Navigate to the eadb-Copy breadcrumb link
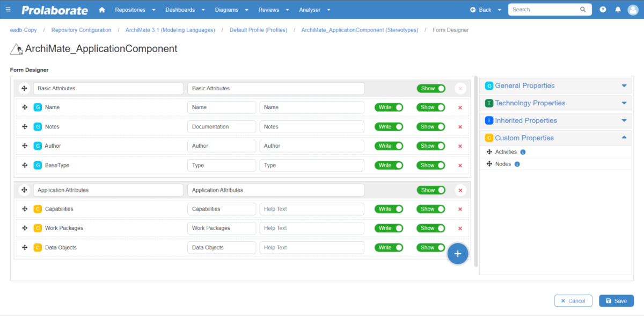The height and width of the screenshot is (316, 644). [x=23, y=30]
